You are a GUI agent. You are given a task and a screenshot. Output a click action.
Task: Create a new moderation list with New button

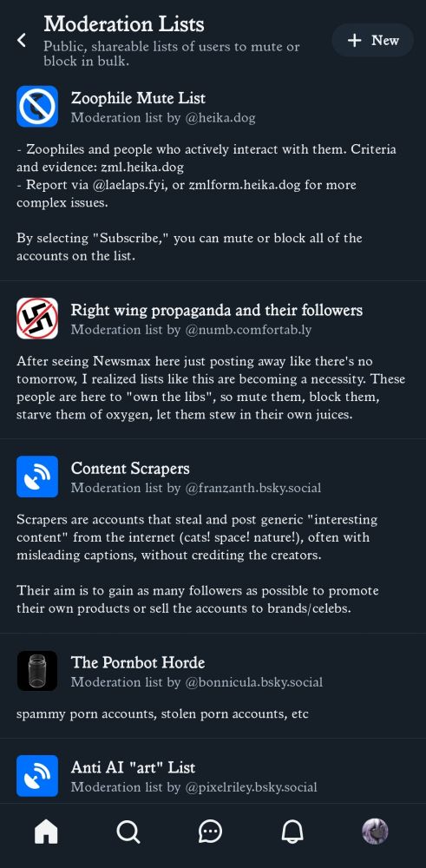pyautogui.click(x=372, y=41)
